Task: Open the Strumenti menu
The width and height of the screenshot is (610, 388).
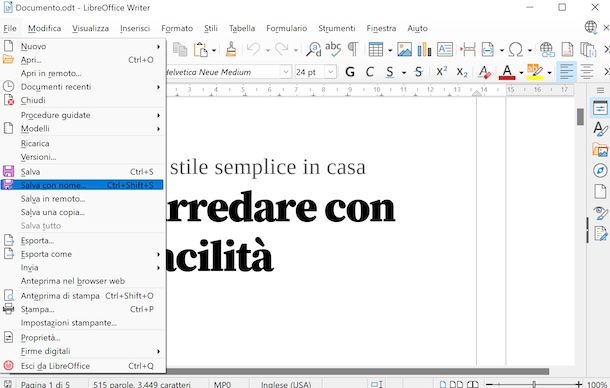Action: (337, 28)
